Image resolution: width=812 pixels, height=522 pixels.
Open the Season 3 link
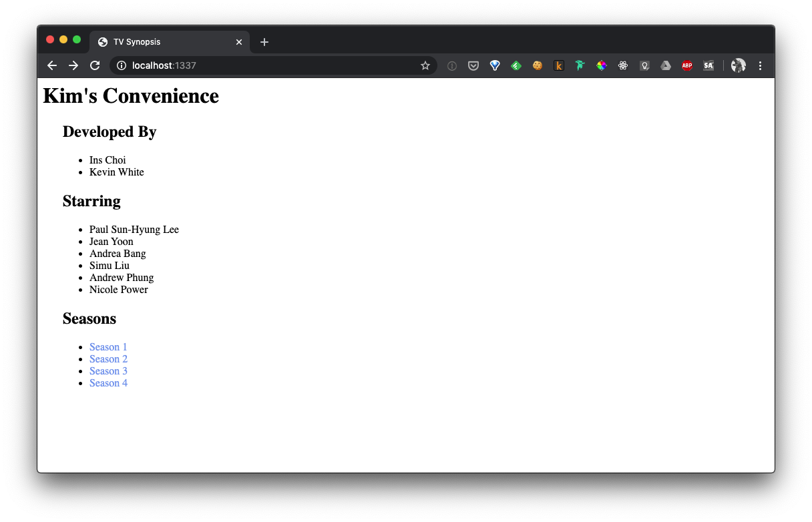pos(108,371)
